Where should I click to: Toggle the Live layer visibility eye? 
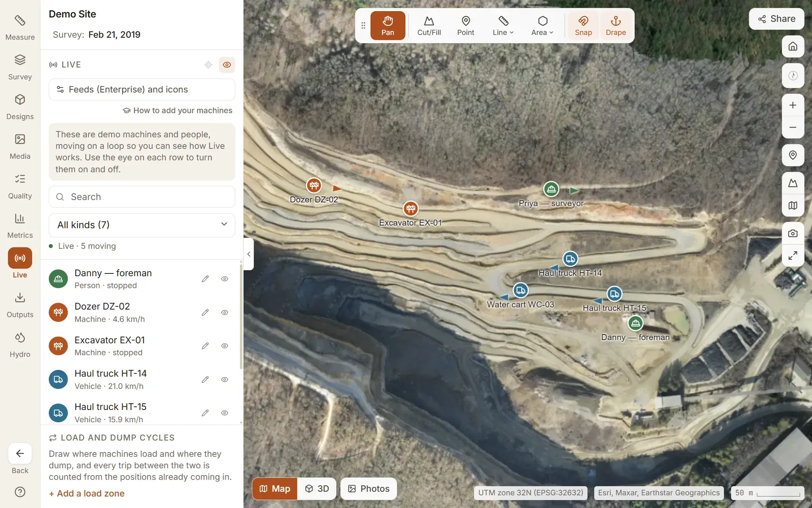(227, 65)
